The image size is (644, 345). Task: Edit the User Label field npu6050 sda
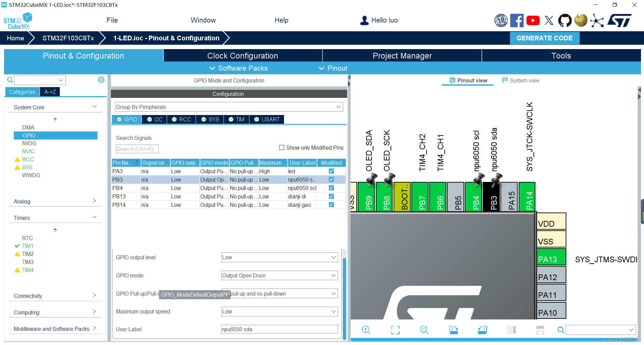[279, 329]
